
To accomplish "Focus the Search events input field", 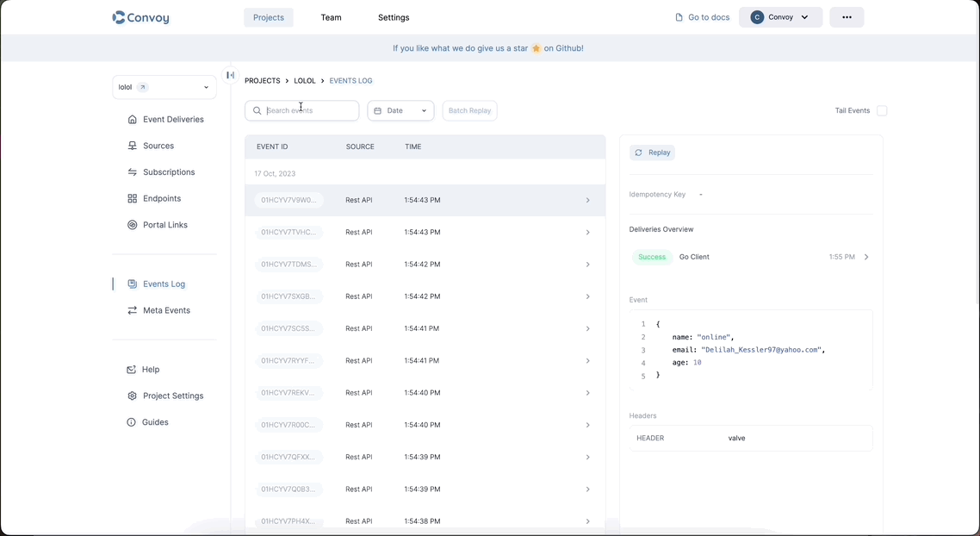I will coord(302,110).
